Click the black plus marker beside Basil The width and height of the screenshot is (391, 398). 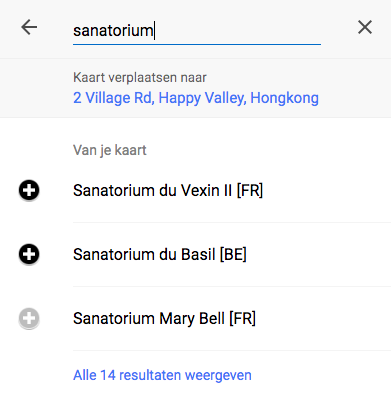coord(29,255)
